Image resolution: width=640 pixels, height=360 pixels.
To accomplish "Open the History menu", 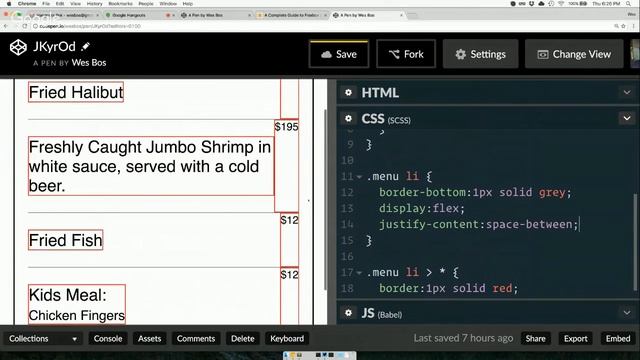I will click(x=94, y=3).
